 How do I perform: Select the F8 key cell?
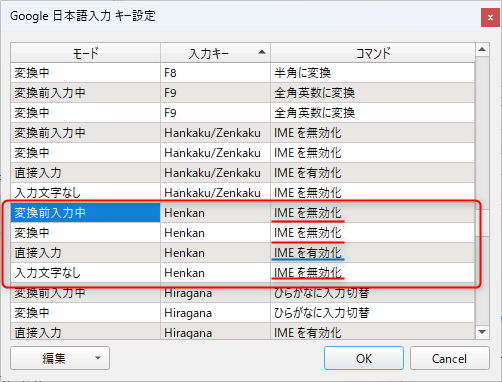(215, 73)
